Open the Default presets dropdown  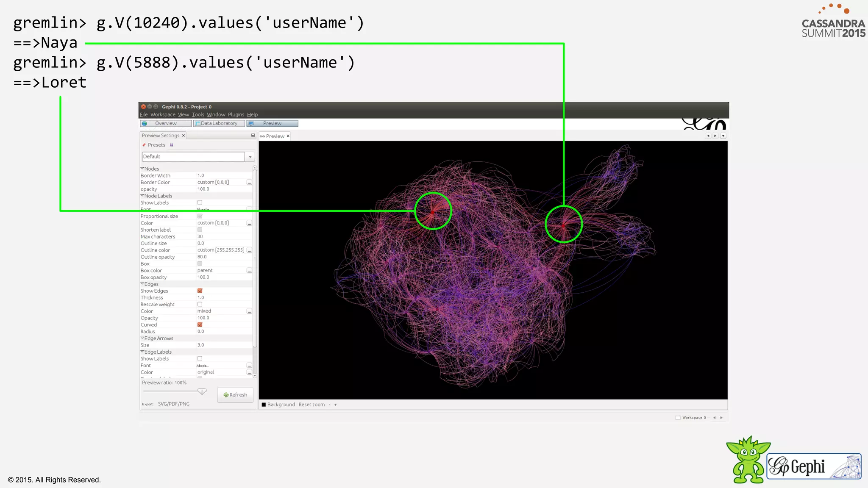tap(250, 157)
